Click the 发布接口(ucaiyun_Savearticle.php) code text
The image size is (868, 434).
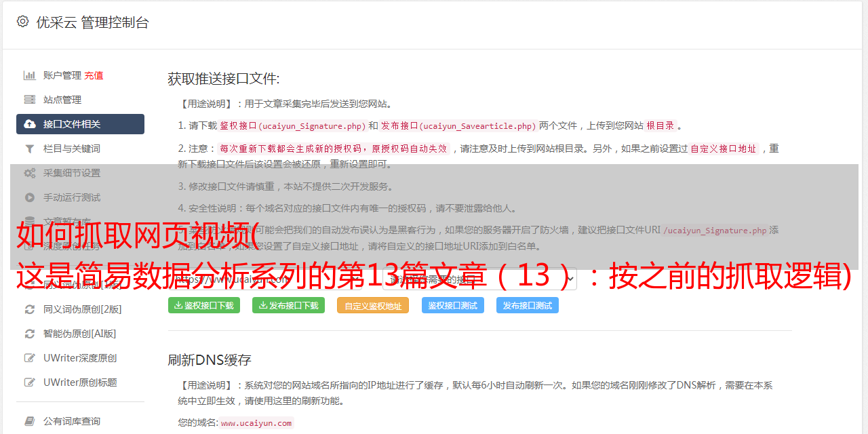458,125
